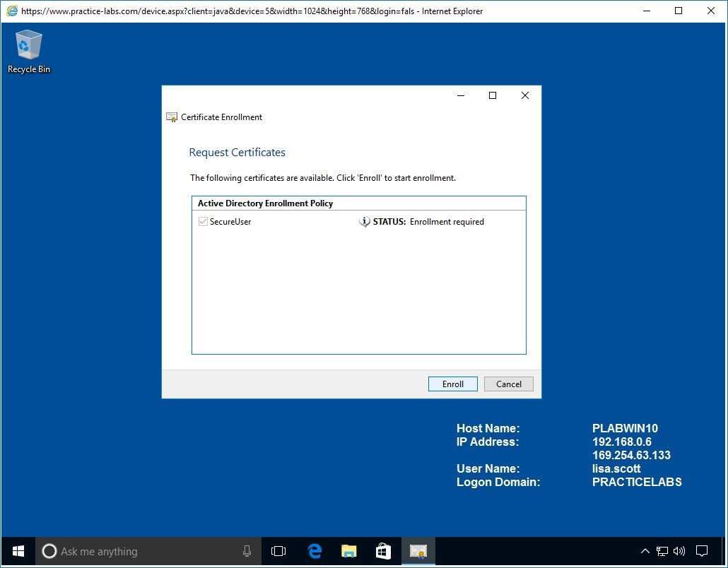This screenshot has height=568, width=728.
Task: Click the volume speaker tray icon
Action: click(x=679, y=551)
